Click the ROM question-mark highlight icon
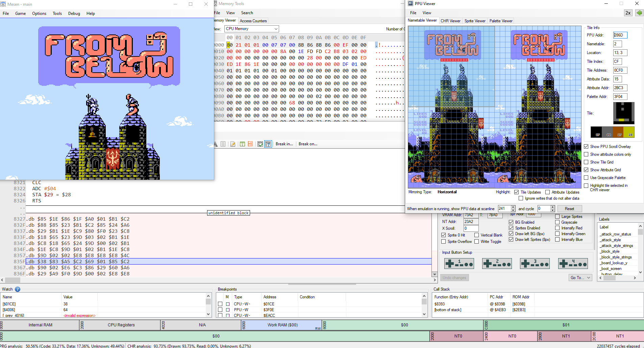The image size is (644, 348). pyautogui.click(x=268, y=144)
